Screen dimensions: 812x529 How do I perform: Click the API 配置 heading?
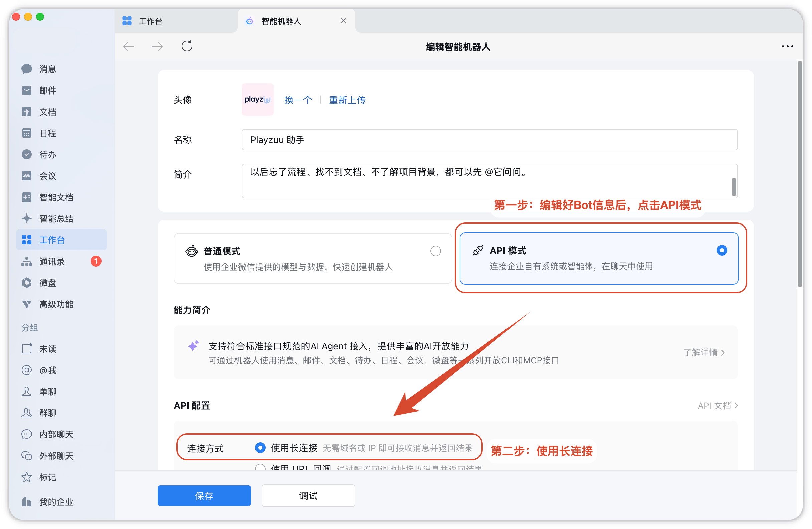coord(192,405)
